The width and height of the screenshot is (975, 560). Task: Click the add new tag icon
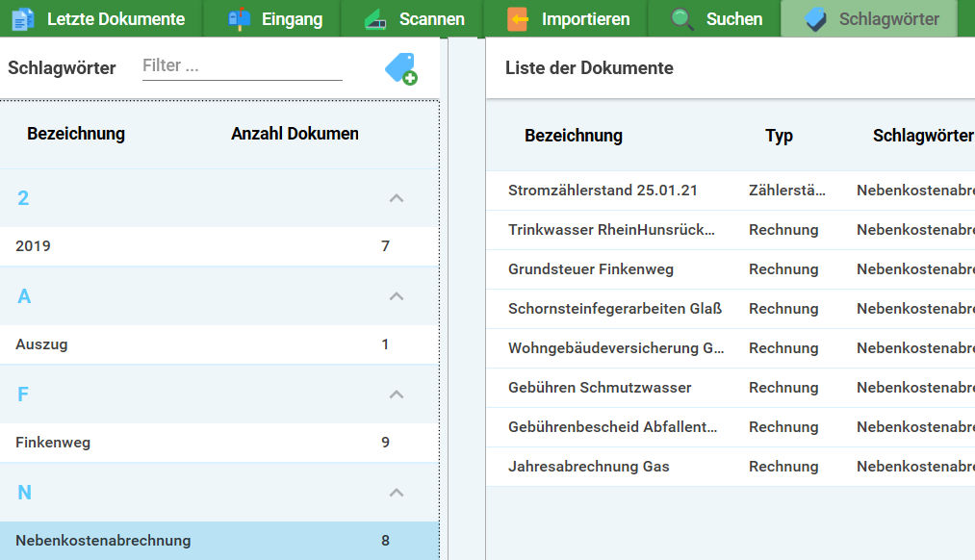[x=400, y=69]
